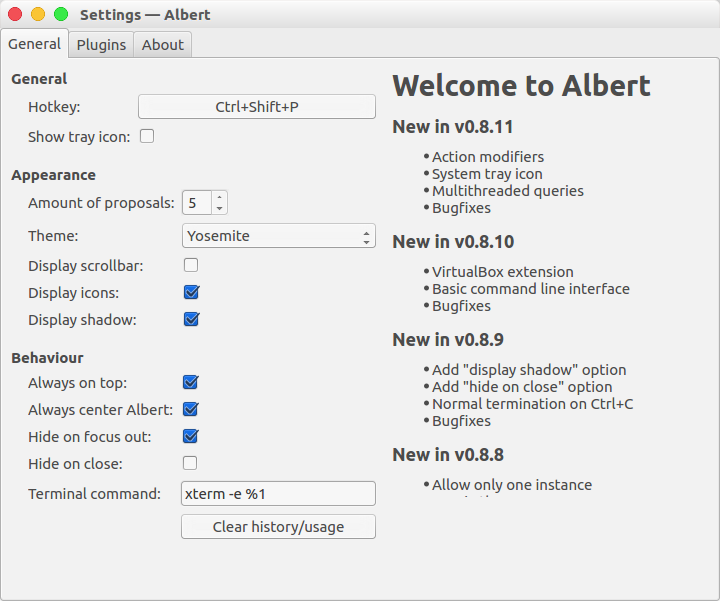Enable the Display scrollbar checkbox
Image resolution: width=720 pixels, height=601 pixels.
pos(191,265)
